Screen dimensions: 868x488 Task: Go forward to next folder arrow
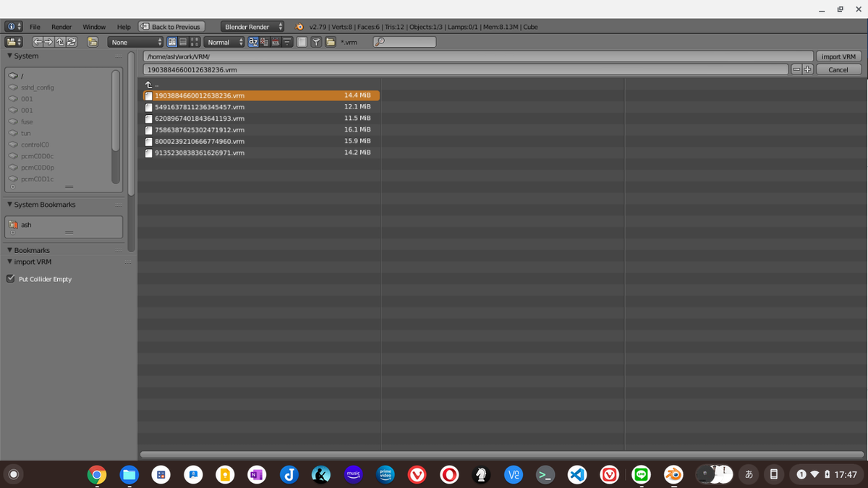[48, 42]
